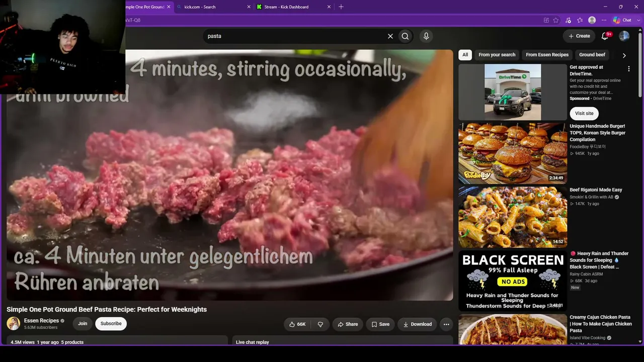Click the magnifier search button
Image resolution: width=644 pixels, height=362 pixels.
405,36
